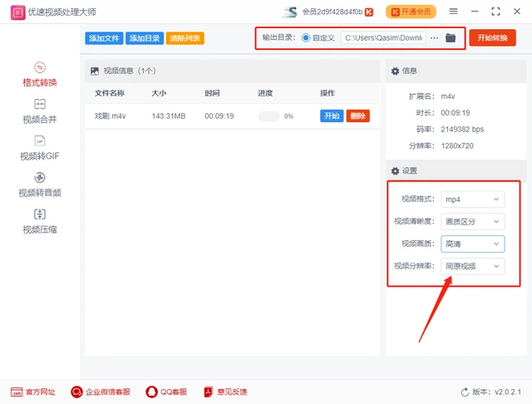
Task: Select the 自定义 output directory radio button
Action: pos(306,38)
